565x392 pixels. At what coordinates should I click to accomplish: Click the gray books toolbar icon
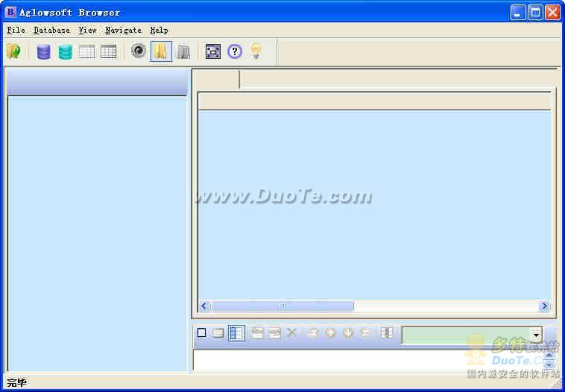[184, 52]
